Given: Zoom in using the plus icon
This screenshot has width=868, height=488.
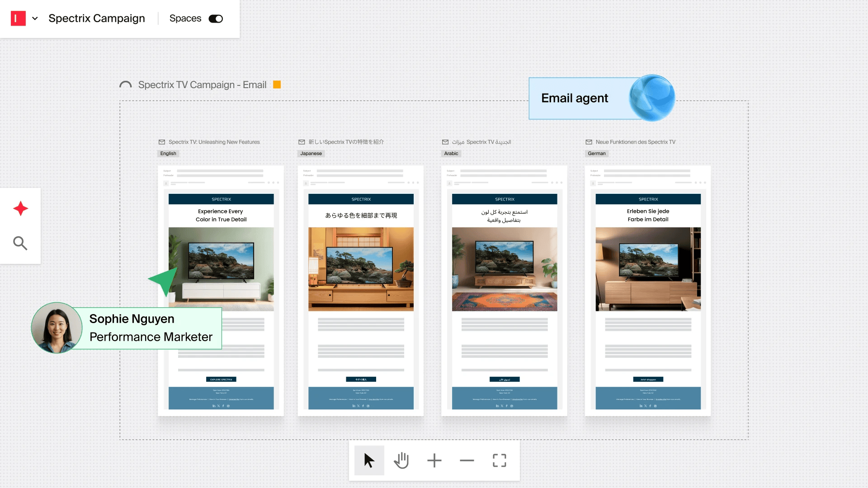Looking at the screenshot, I should 434,460.
